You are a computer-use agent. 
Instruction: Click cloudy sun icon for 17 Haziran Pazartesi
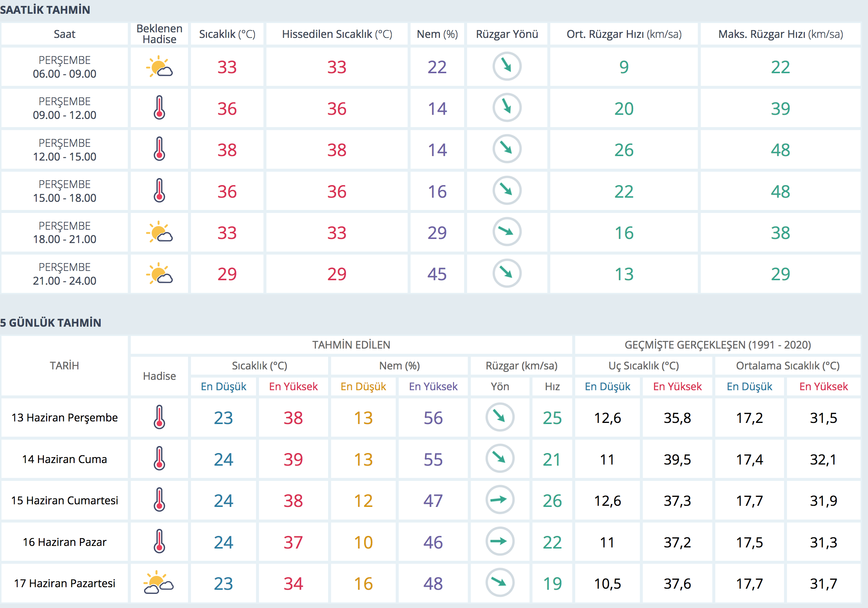(x=158, y=583)
